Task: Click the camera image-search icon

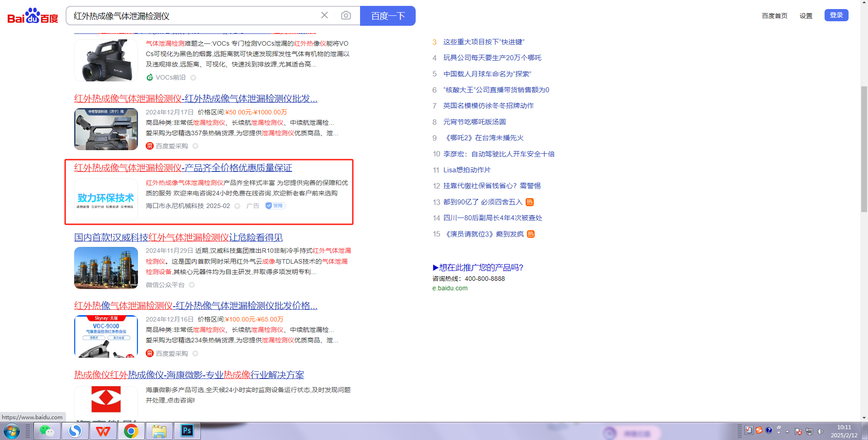Action: point(346,16)
